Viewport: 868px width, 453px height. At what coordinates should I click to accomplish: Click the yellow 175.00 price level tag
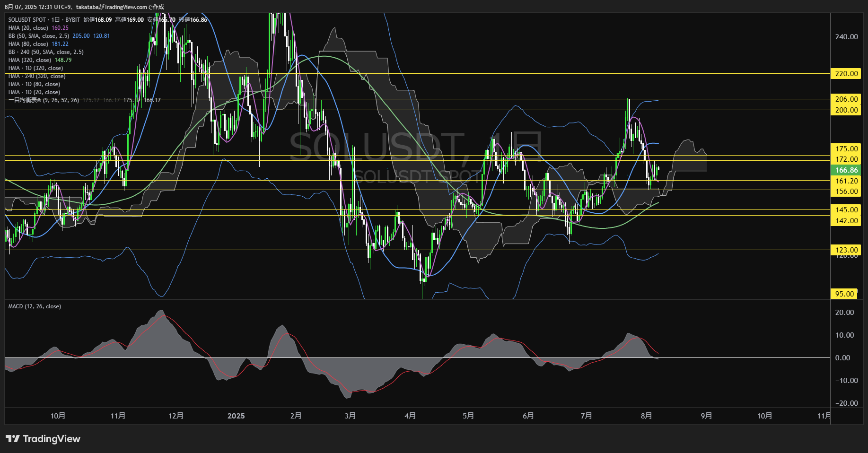click(x=846, y=149)
